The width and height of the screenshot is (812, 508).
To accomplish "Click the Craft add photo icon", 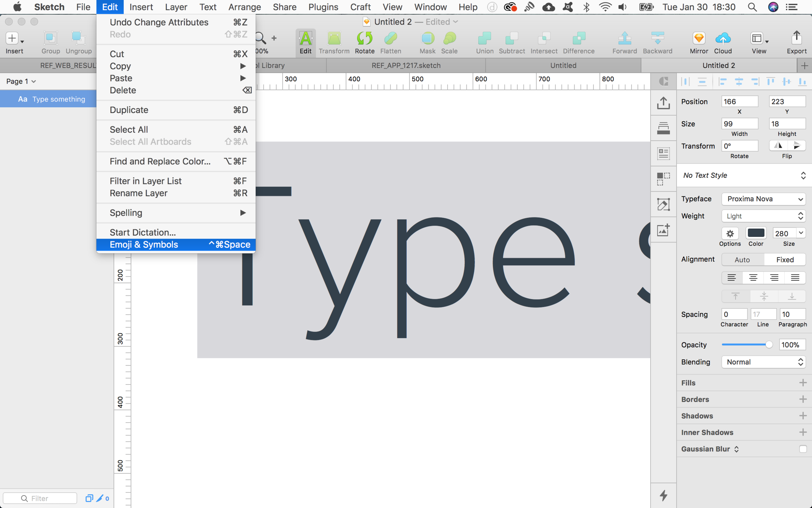I will tap(663, 230).
